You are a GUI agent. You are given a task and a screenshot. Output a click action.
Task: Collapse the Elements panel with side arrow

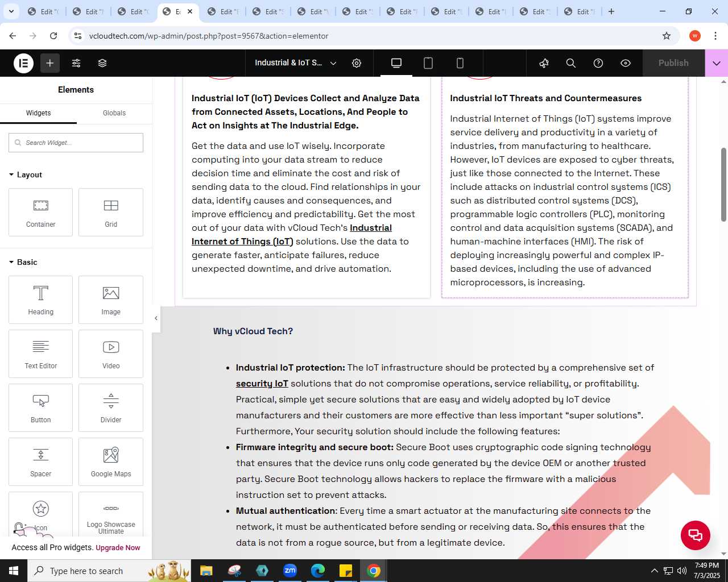pos(156,318)
